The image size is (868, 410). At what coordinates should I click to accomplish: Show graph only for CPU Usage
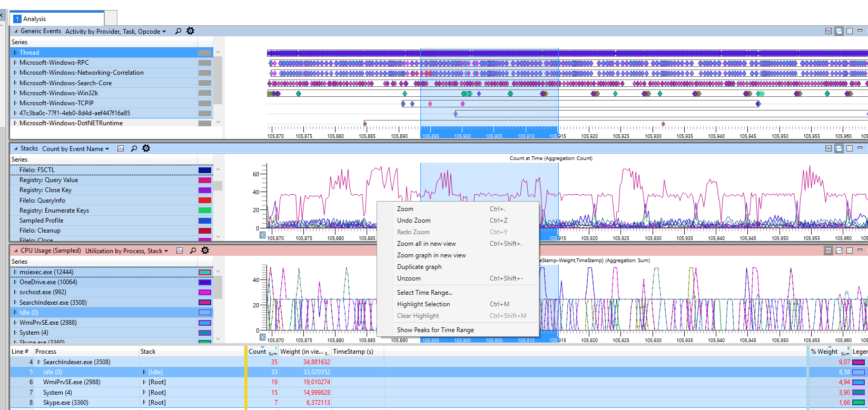[839, 251]
